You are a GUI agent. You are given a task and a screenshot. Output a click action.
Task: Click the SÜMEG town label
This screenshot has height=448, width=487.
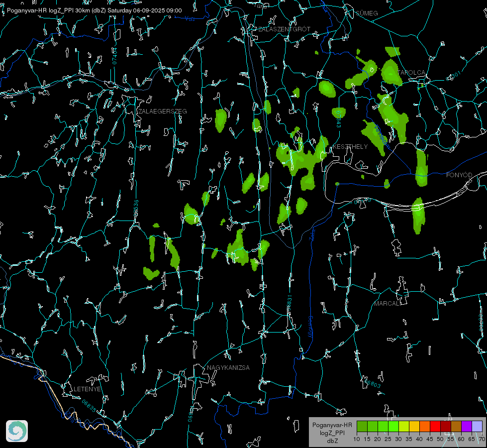click(367, 13)
